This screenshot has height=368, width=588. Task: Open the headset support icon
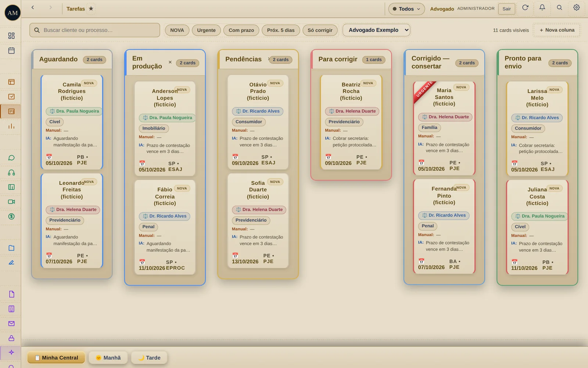click(11, 173)
